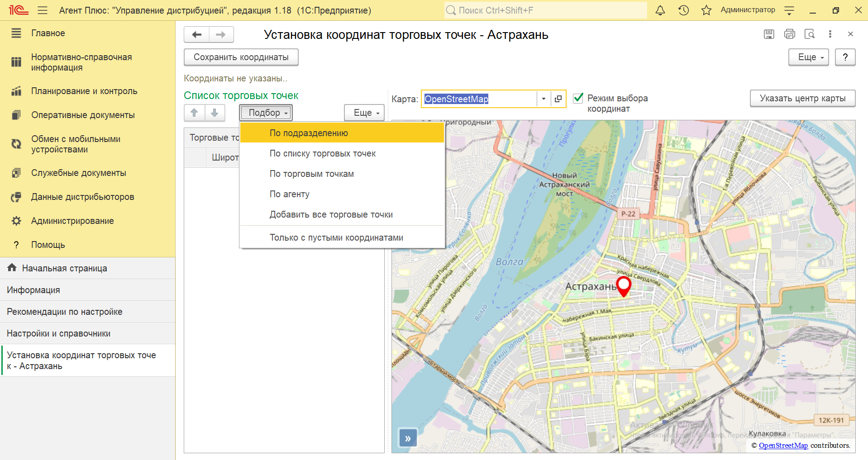This screenshot has height=460, width=868.
Task: Click the save diskette icon
Action: [x=769, y=34]
